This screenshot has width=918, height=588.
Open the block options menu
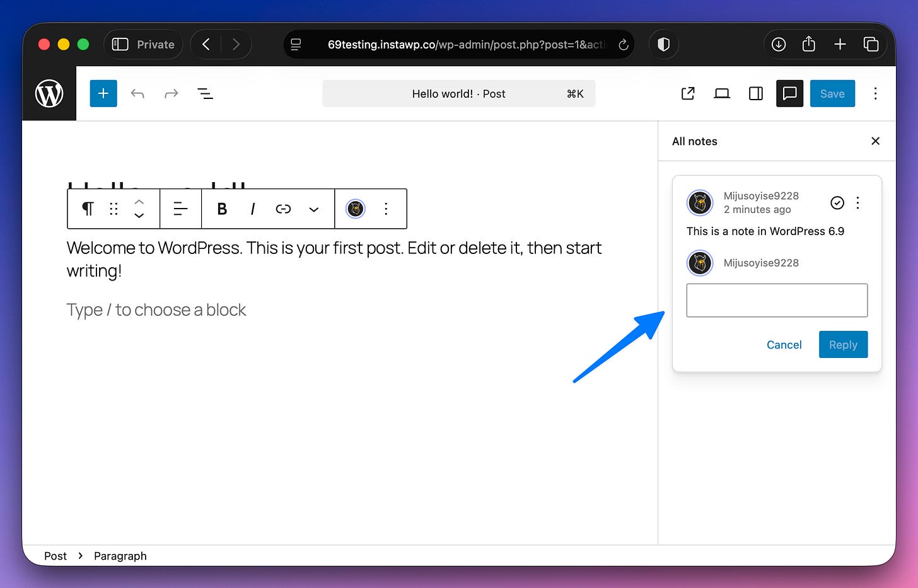click(386, 209)
